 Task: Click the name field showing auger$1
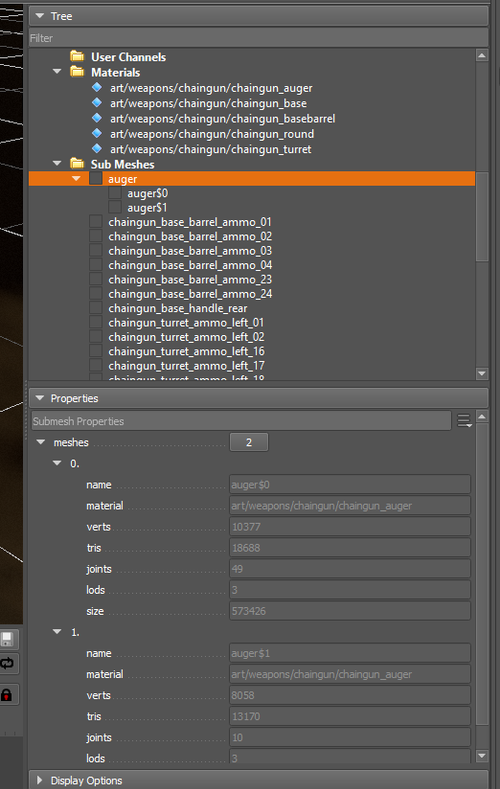pos(350,653)
